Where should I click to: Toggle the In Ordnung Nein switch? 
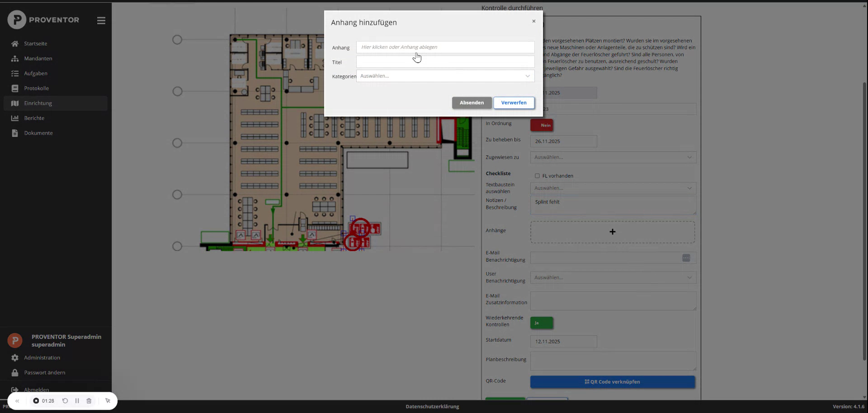pyautogui.click(x=542, y=125)
